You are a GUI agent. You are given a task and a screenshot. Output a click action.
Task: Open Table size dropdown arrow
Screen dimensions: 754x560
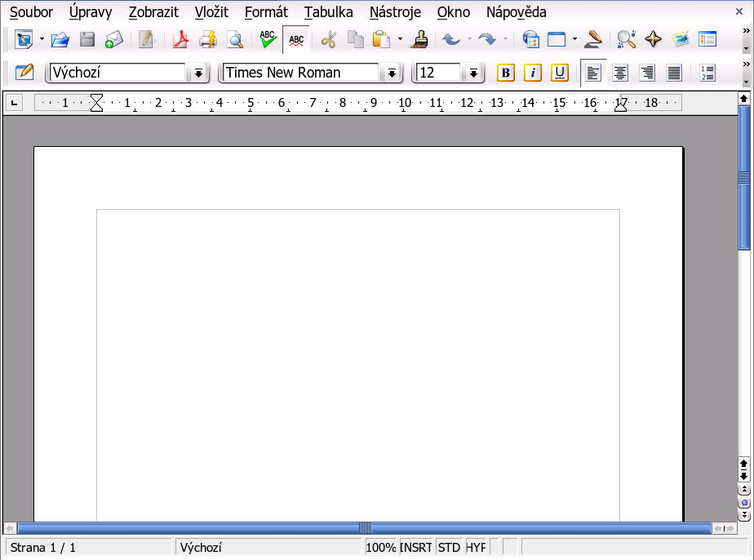coord(574,39)
